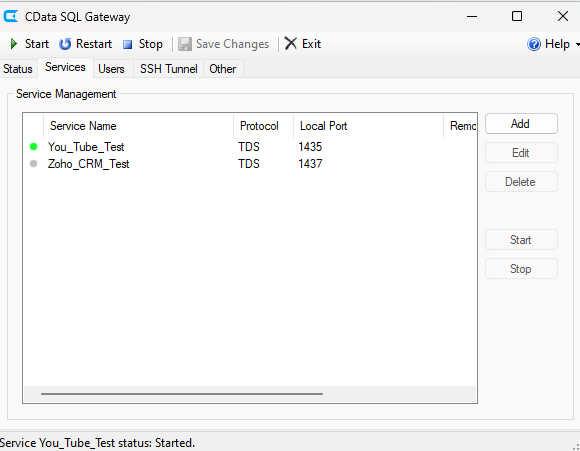The width and height of the screenshot is (580, 451).
Task: Select the green status dot of You_Tube_Test
Action: pyautogui.click(x=33, y=147)
